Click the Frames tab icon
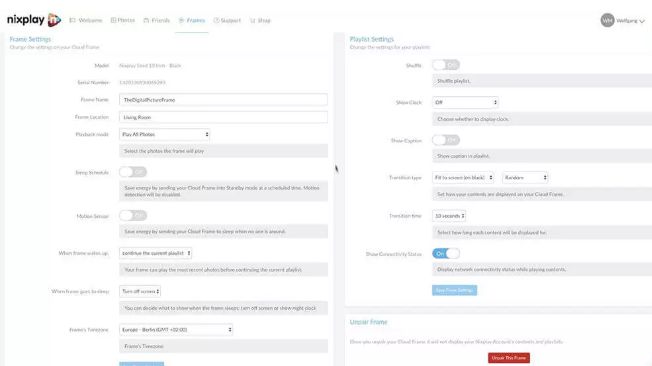Screen dimensions: 652x366 [181, 20]
